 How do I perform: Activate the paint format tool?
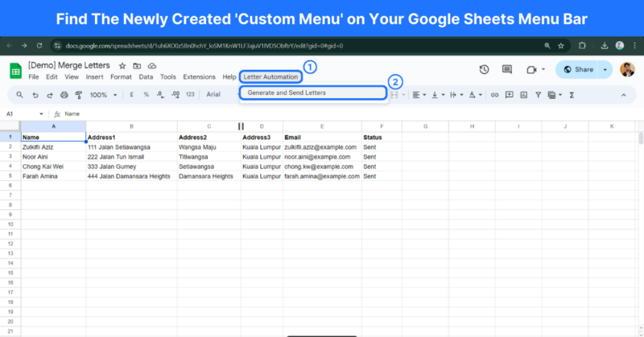coord(78,95)
